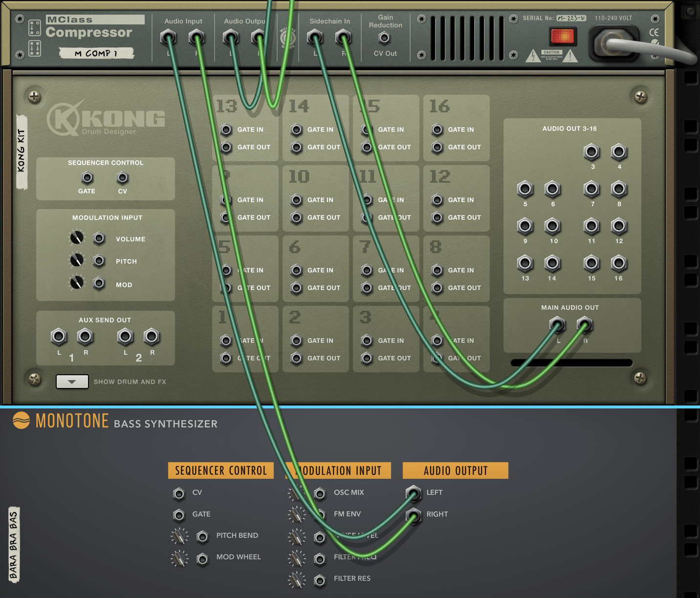700x598 pixels.
Task: Click Kong Audio Out jack 8
Action: 619,189
